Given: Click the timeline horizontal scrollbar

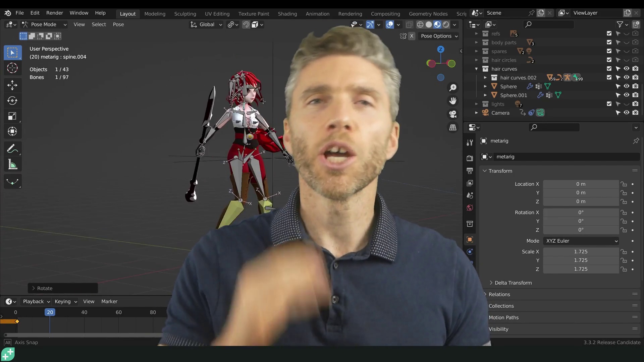Looking at the screenshot, I should coord(84,335).
